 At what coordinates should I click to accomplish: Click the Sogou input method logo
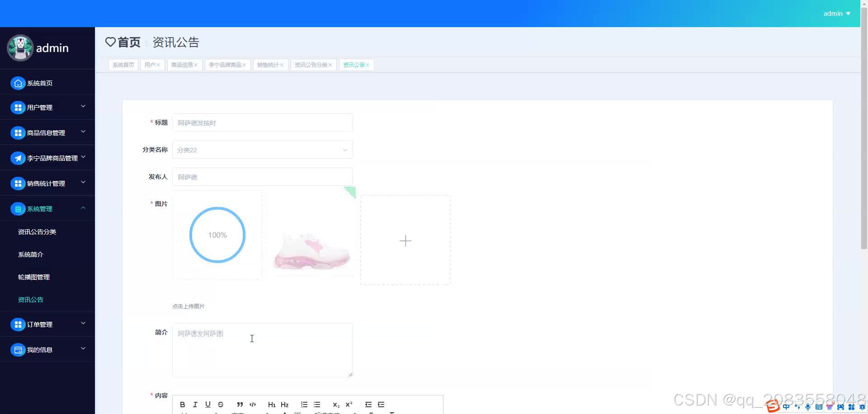pos(773,407)
